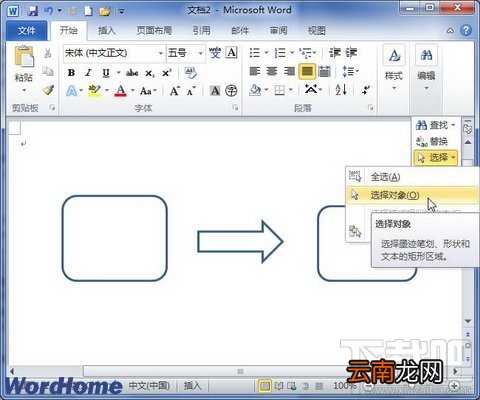Open Change Case Aa dropdown
The height and width of the screenshot is (400, 480).
tap(148, 91)
